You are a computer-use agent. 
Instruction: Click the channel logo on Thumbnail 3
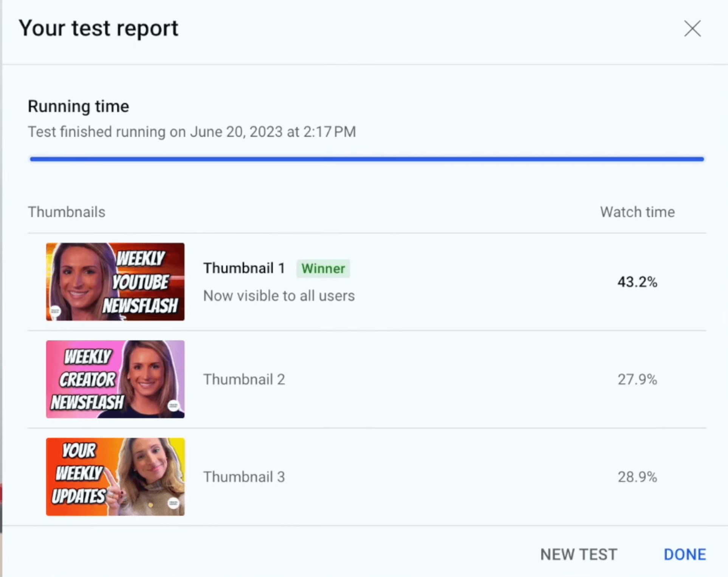173,504
